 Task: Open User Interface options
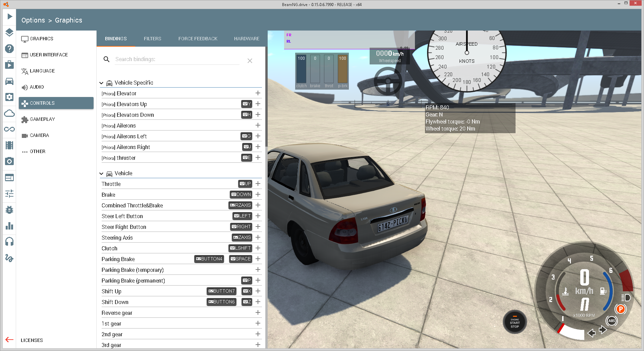pyautogui.click(x=56, y=55)
